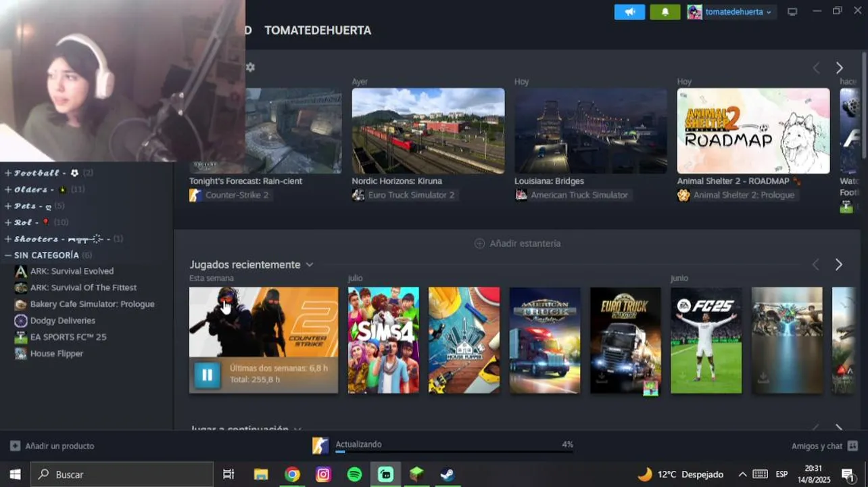The width and height of the screenshot is (868, 487).
Task: Select Euro Truck Simulator 2 cover
Action: click(x=625, y=340)
